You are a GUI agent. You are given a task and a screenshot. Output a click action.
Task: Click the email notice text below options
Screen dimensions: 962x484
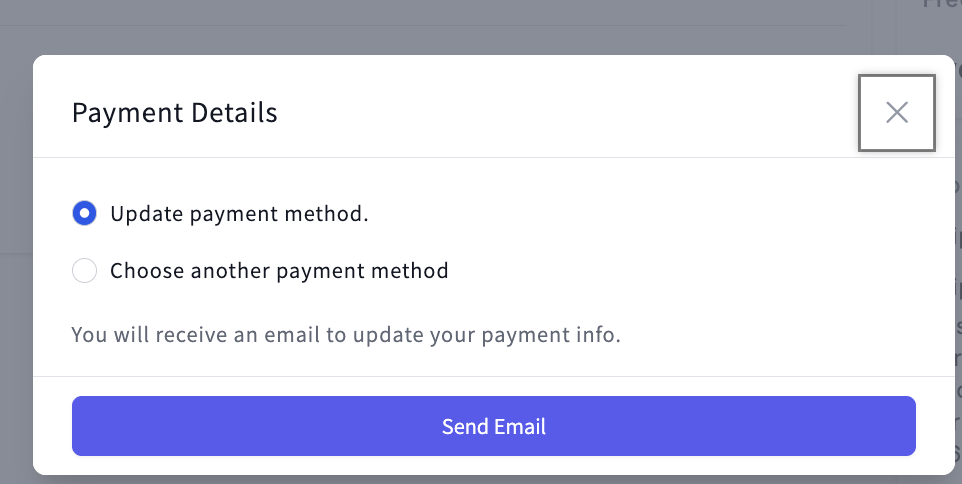(x=346, y=334)
